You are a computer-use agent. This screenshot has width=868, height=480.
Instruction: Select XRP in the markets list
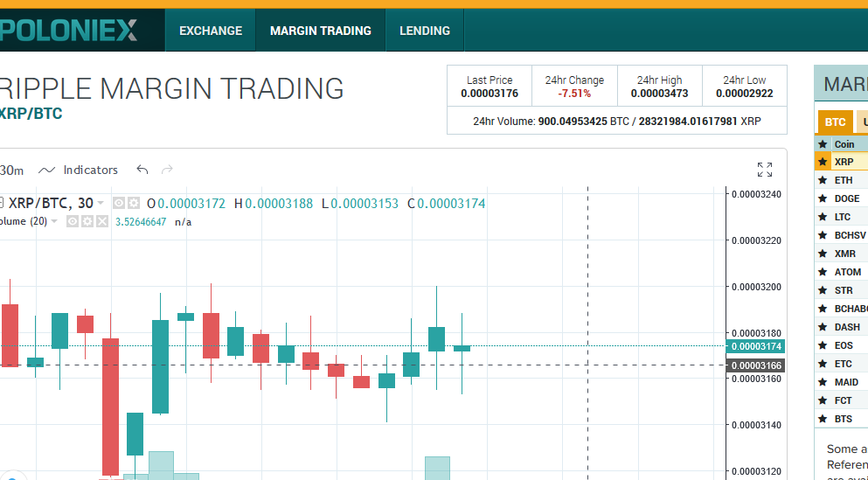coord(844,163)
